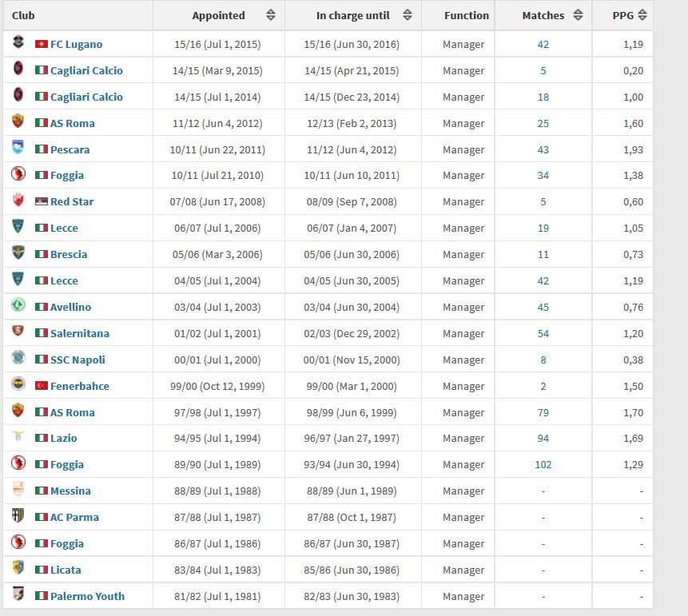
Task: Click the Avellino green crest icon
Action: tap(18, 305)
